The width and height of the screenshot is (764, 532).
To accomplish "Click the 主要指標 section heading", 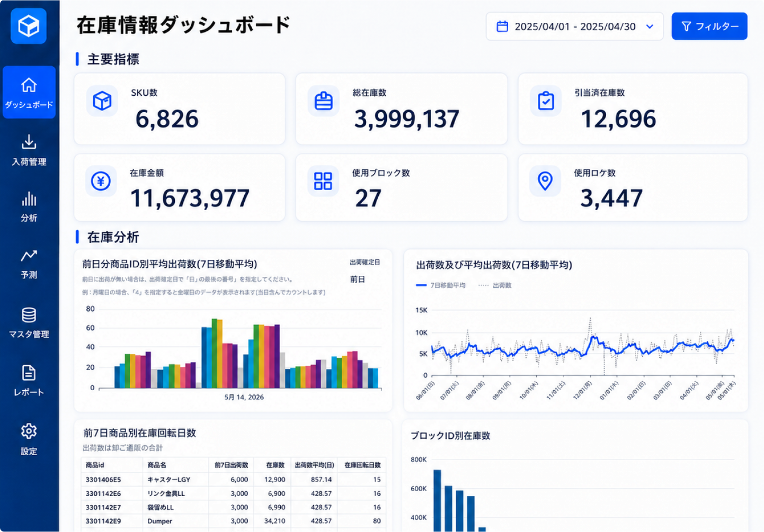I will [113, 59].
